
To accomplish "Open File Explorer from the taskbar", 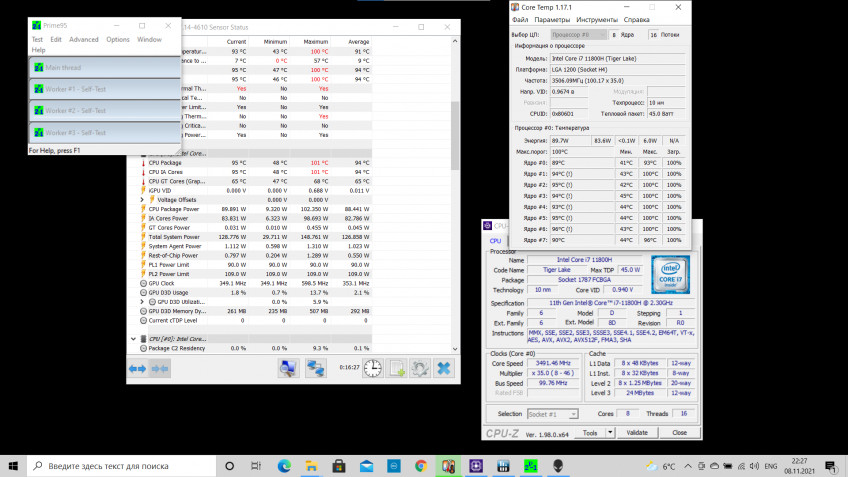I will (312, 466).
